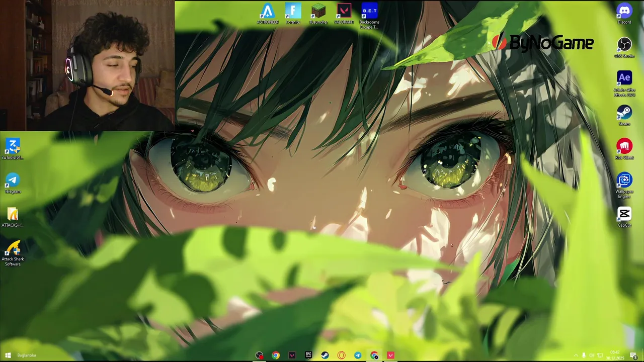Viewport: 644px width, 362px height.
Task: Launch OBS Studio from the desktop
Action: (624, 47)
